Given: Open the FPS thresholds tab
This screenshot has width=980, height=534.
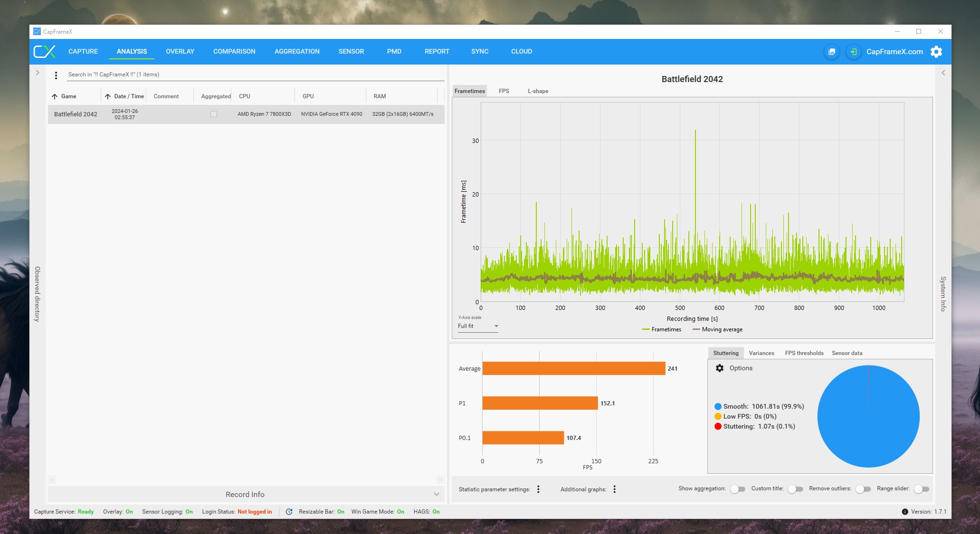Looking at the screenshot, I should [804, 353].
